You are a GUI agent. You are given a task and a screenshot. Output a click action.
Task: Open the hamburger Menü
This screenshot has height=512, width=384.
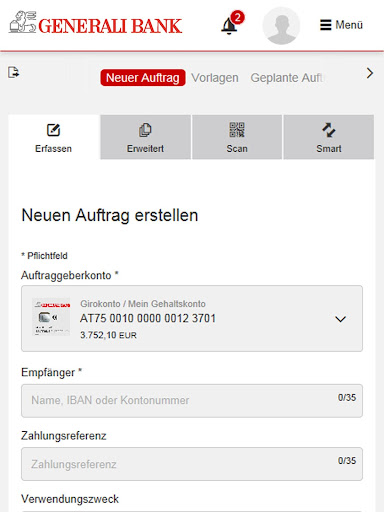coord(341,25)
